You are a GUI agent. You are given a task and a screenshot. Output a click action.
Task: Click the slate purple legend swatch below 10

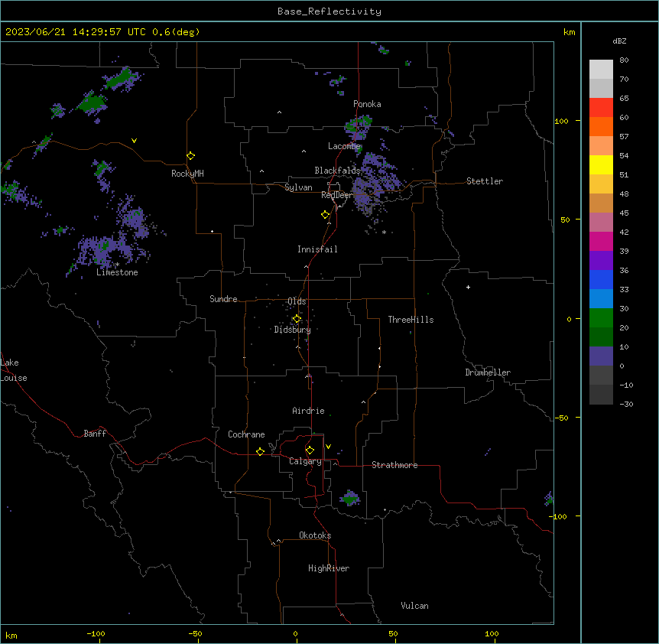point(601,356)
